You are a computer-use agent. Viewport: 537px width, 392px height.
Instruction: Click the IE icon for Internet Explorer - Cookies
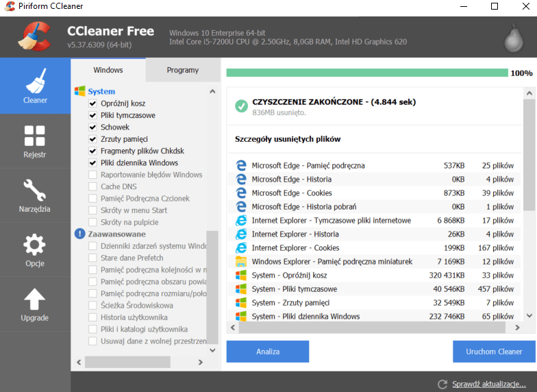(241, 248)
